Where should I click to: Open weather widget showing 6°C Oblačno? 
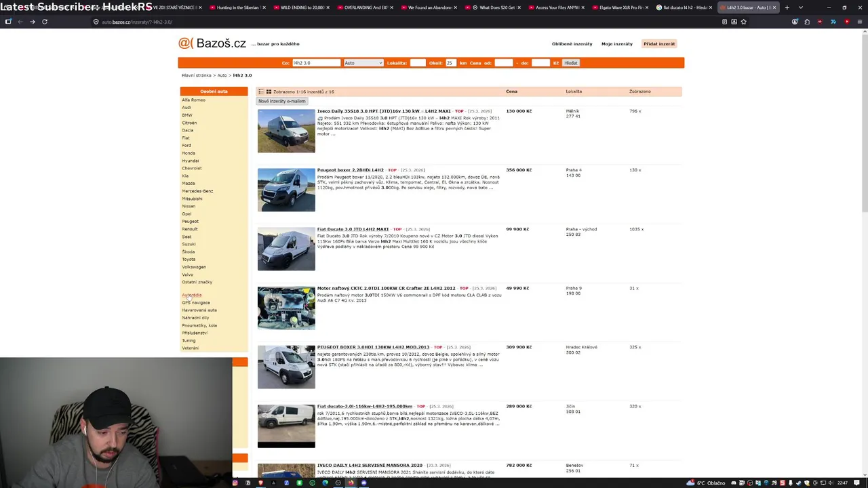tap(707, 483)
